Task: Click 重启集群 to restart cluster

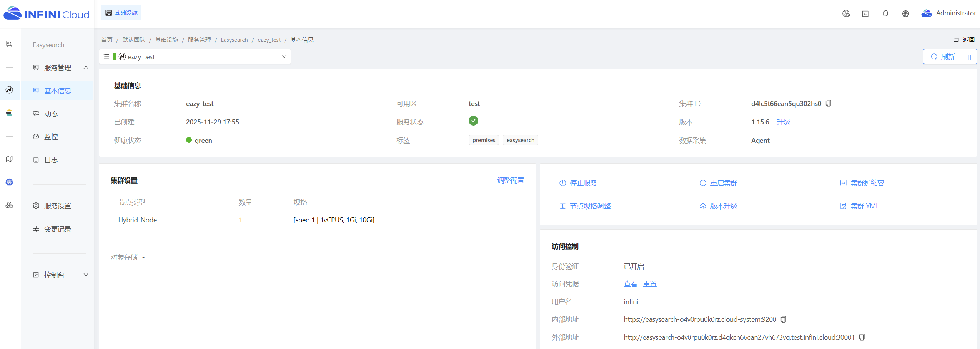Action: point(718,183)
